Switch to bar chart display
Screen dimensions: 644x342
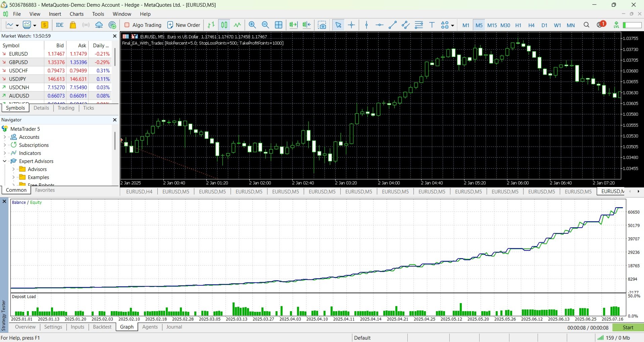point(211,25)
